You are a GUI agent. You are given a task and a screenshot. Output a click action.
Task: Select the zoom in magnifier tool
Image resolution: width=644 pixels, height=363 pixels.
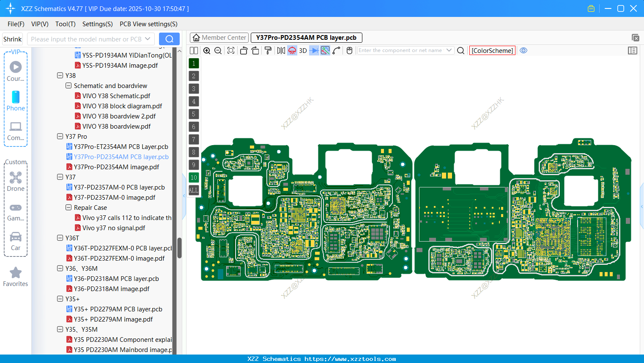tap(207, 50)
